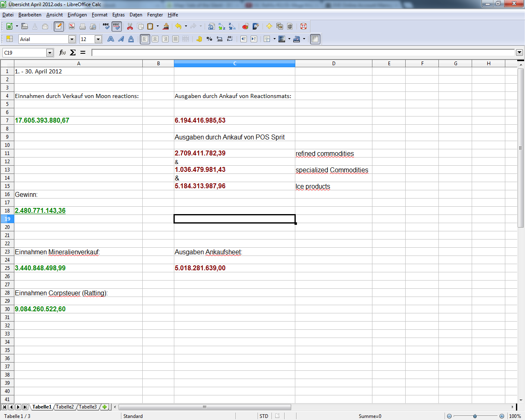The height and width of the screenshot is (420, 525).
Task: Open Background Color dropdown arrow
Action: pyautogui.click(x=304, y=39)
